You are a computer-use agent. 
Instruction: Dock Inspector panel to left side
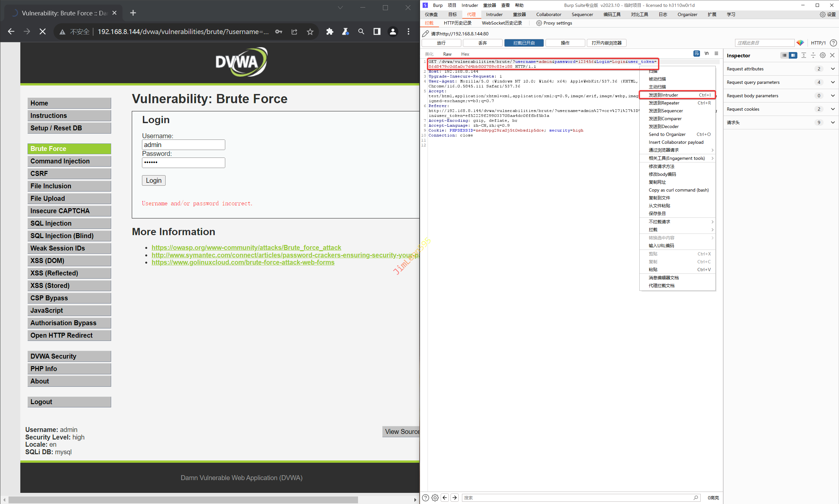tap(784, 55)
